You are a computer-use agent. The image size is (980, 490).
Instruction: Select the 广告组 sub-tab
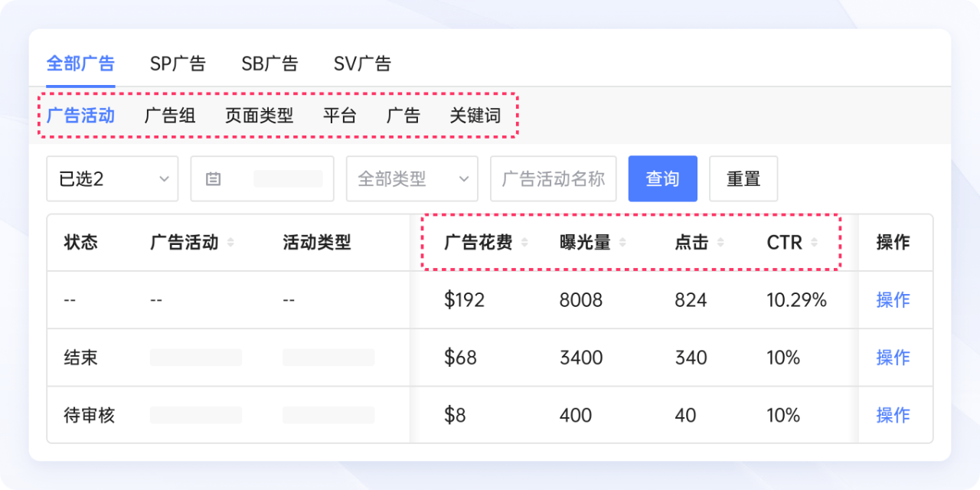(x=170, y=116)
